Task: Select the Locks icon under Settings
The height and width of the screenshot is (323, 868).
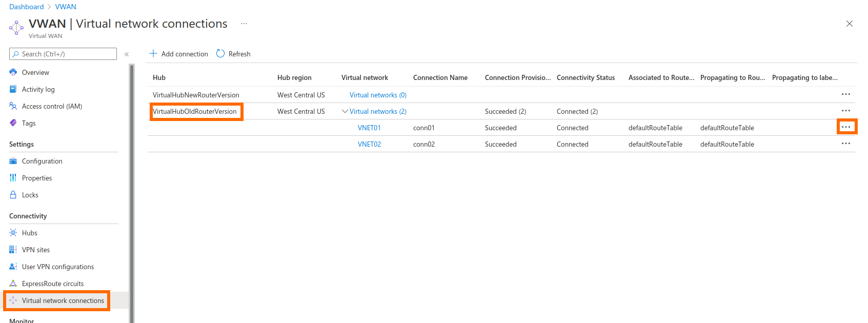Action: click(13, 195)
